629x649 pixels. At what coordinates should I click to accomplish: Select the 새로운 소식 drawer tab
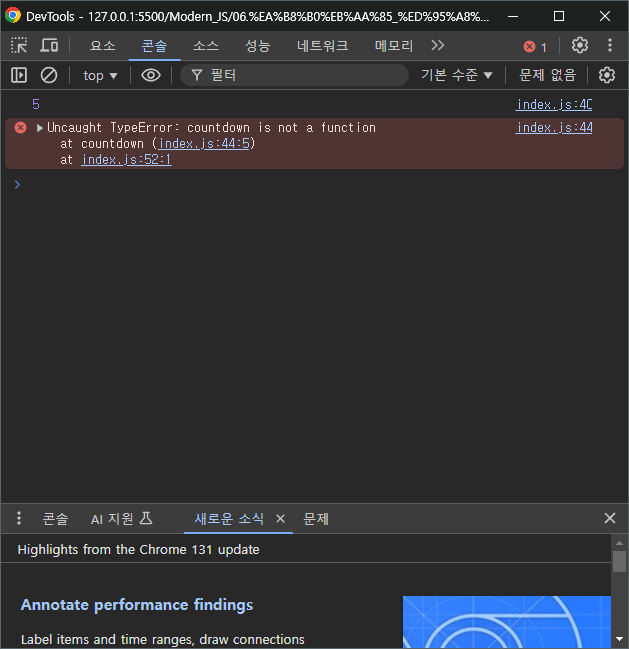coord(229,519)
